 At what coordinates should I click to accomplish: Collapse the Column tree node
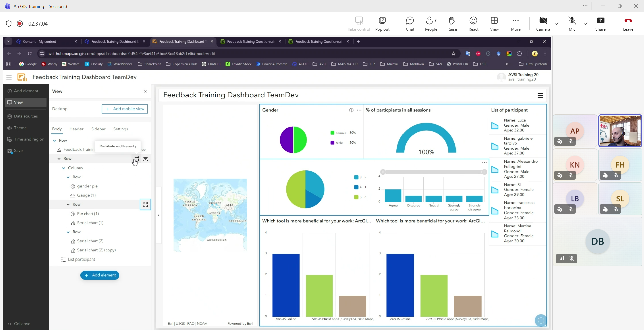click(64, 168)
